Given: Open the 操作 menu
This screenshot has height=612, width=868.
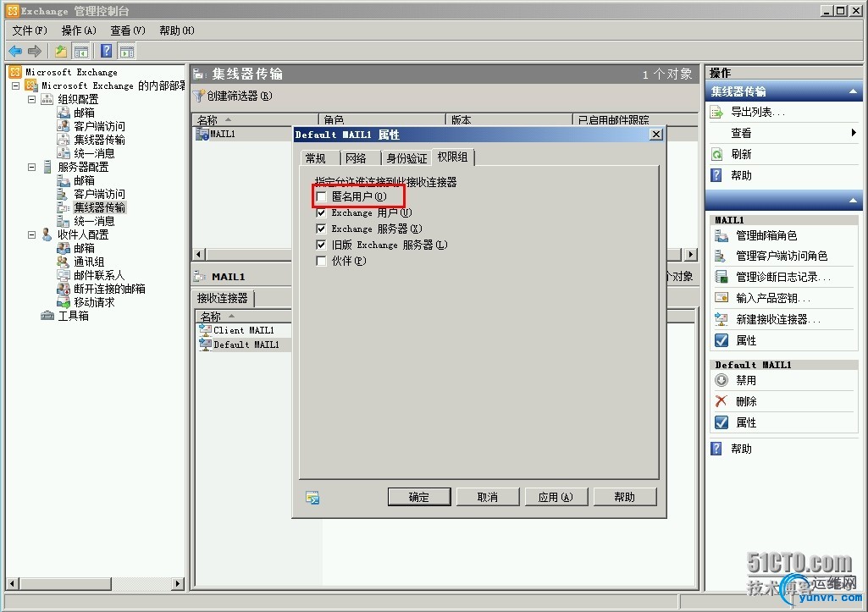Looking at the screenshot, I should tap(79, 30).
